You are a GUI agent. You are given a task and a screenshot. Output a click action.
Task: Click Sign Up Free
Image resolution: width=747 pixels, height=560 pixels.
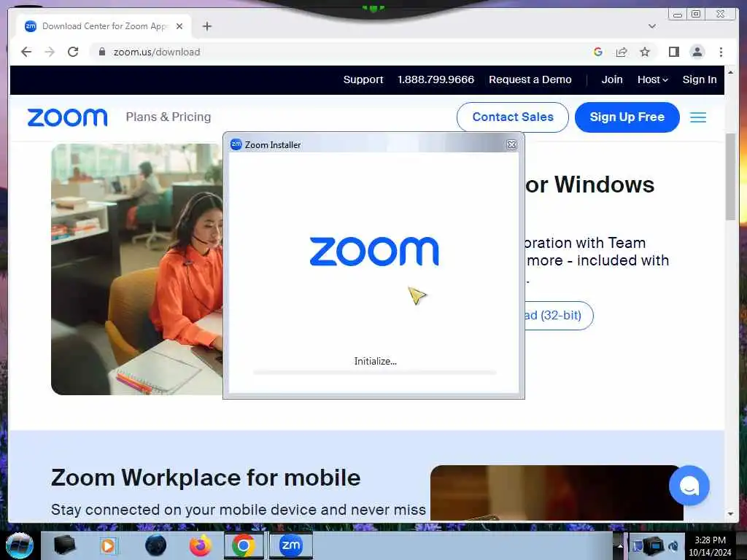pos(627,117)
